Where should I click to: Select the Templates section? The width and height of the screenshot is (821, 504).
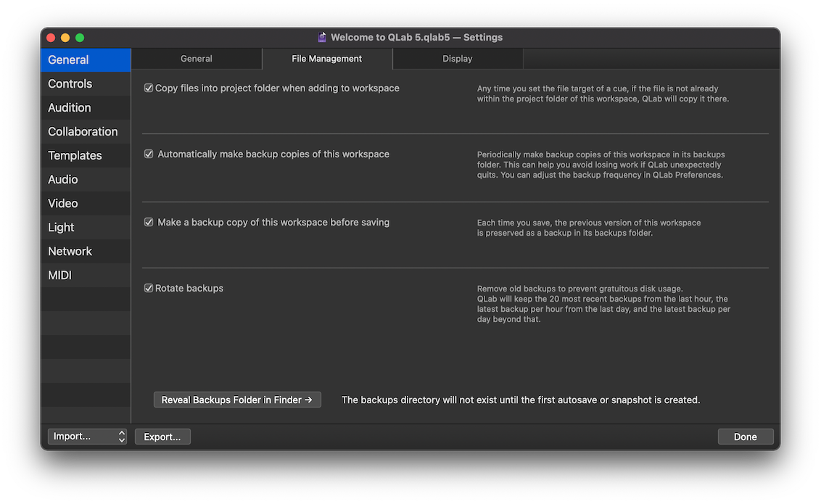coord(75,155)
